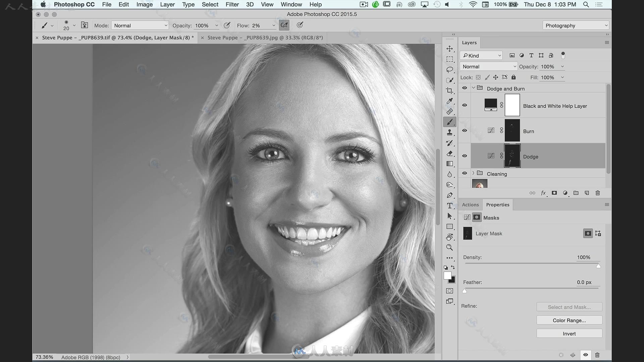Click the Select and Mask button
This screenshot has width=644, height=362.
coord(569,307)
